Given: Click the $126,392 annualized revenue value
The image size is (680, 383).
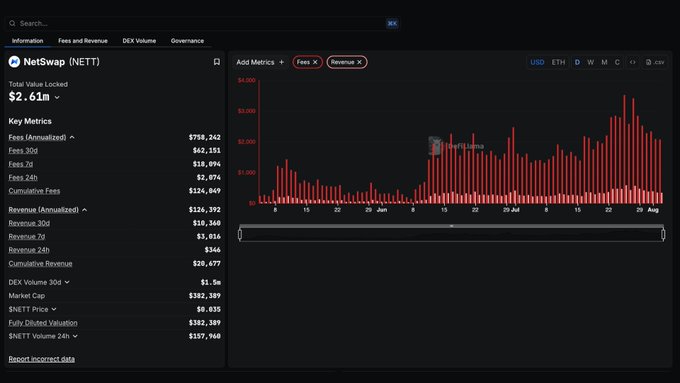Looking at the screenshot, I should (x=205, y=210).
